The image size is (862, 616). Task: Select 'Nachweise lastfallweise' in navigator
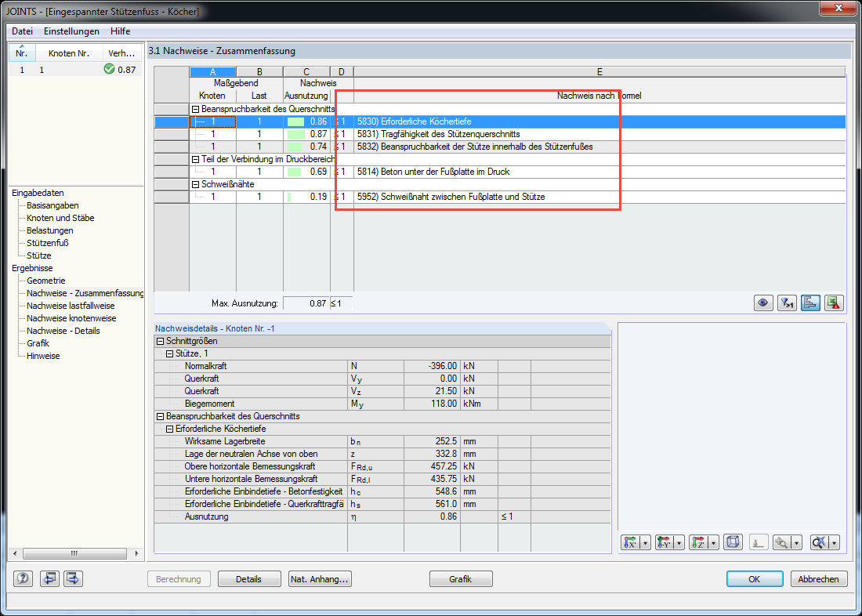(71, 306)
